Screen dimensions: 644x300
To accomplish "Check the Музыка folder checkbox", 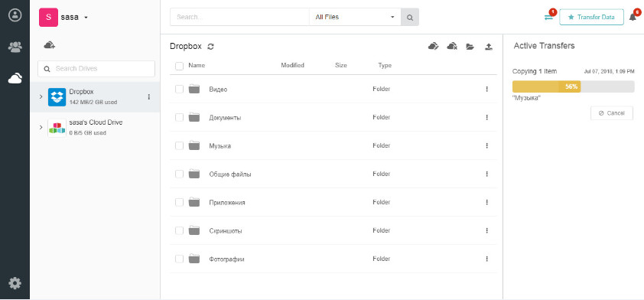I will (180, 146).
